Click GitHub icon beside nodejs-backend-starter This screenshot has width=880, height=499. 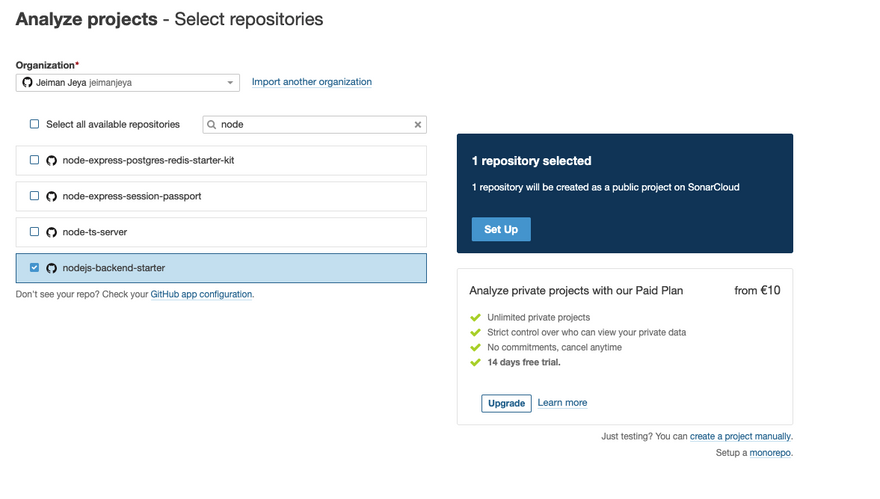coord(52,268)
